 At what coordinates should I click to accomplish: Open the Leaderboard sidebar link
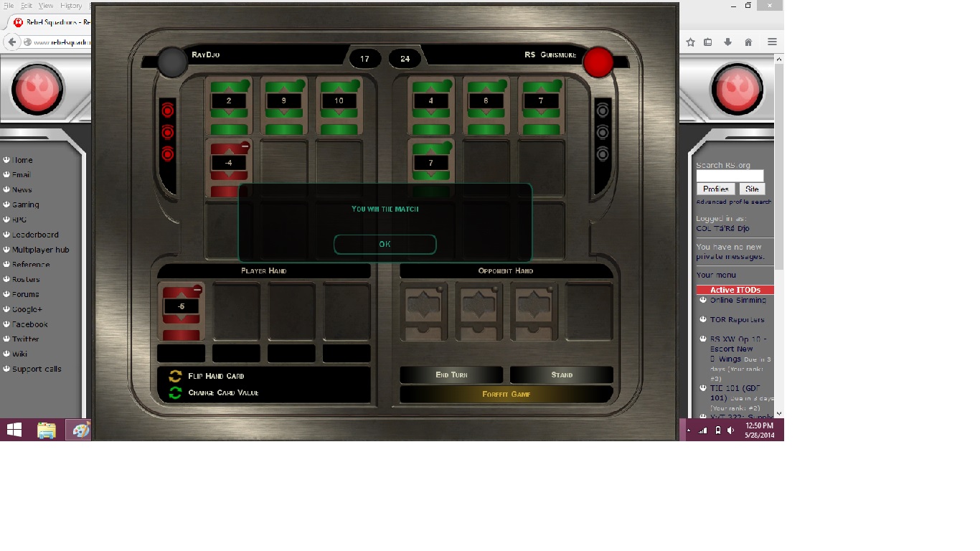35,235
